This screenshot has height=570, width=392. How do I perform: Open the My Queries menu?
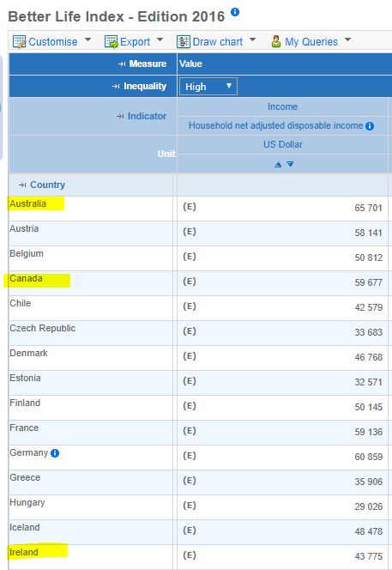pos(311,42)
